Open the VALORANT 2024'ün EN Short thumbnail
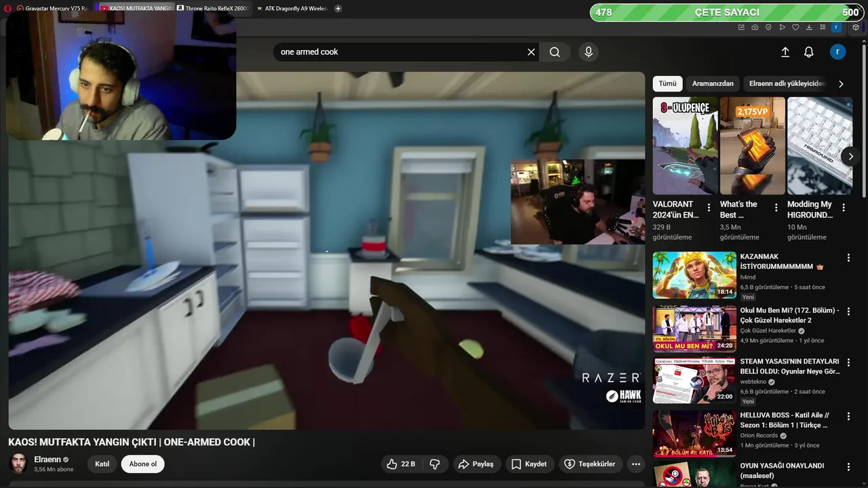 [x=685, y=146]
